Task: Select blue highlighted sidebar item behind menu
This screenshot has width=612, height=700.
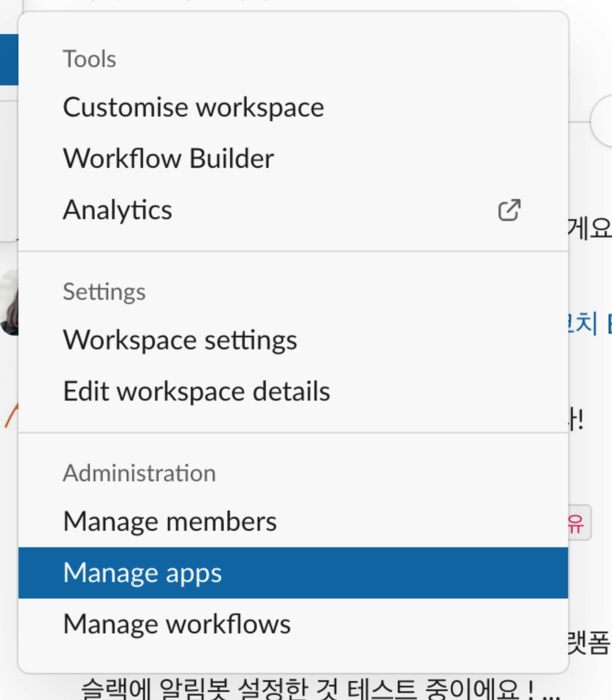Action: (x=9, y=59)
